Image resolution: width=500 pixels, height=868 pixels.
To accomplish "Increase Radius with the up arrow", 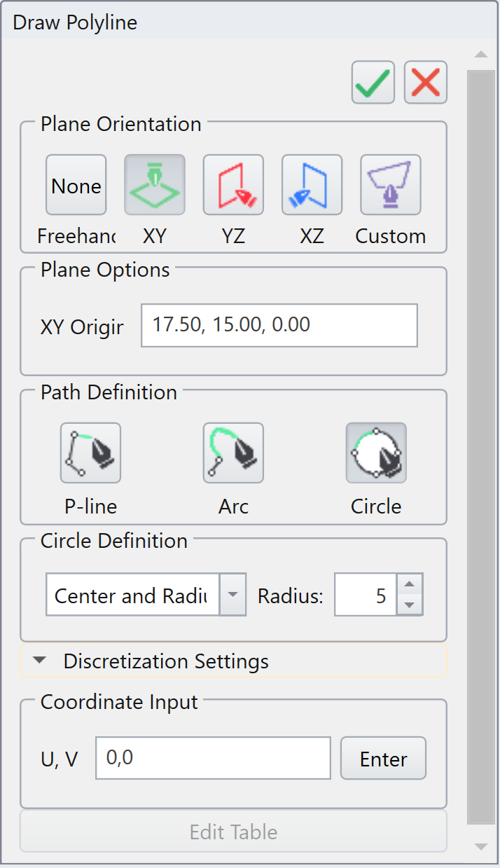I will (410, 585).
